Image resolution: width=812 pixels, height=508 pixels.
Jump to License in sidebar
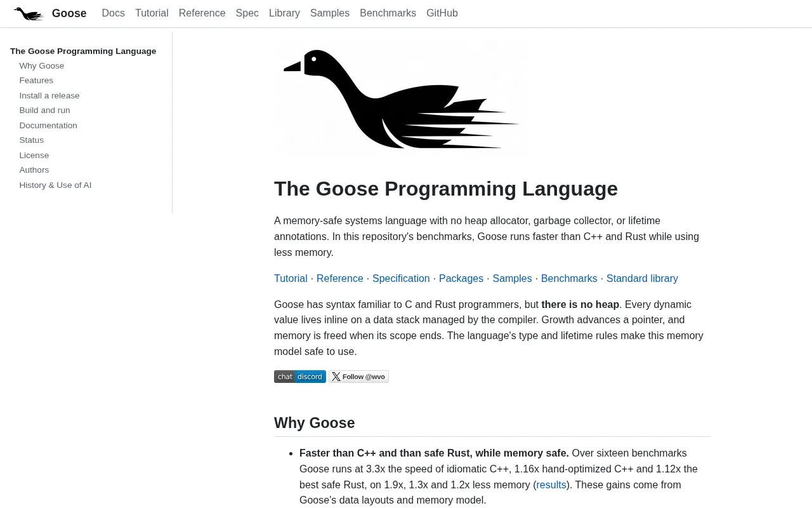tap(34, 156)
